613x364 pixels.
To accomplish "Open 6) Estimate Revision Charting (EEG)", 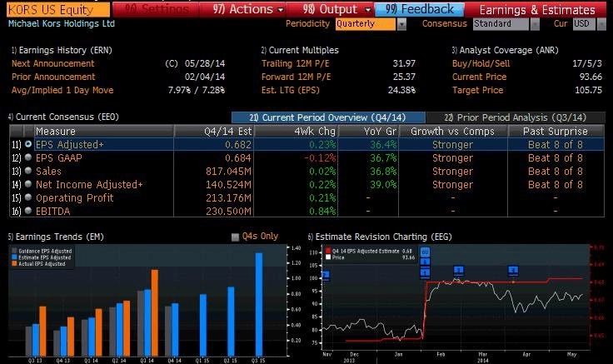I will (380, 237).
